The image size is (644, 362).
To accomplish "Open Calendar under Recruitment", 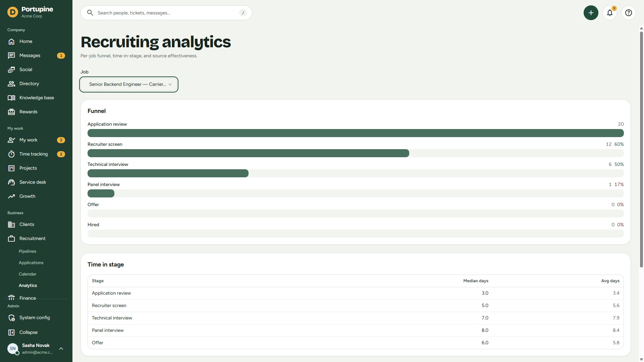I will (28, 274).
